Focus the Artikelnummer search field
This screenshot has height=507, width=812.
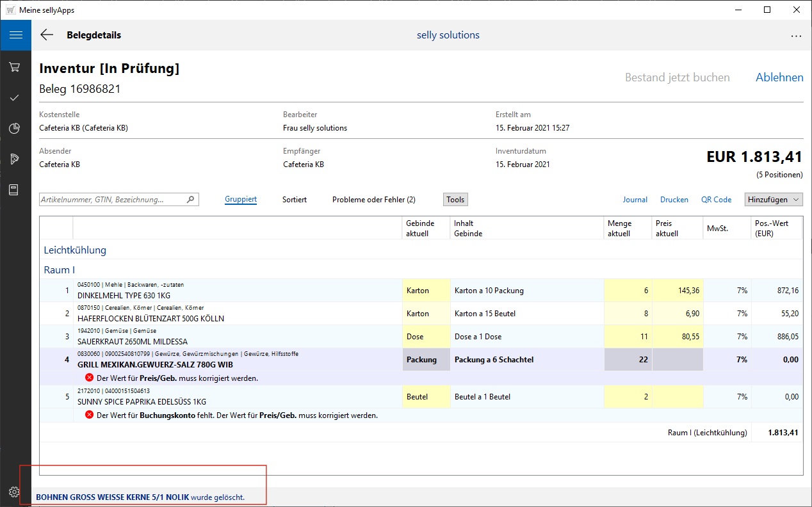[x=112, y=200]
